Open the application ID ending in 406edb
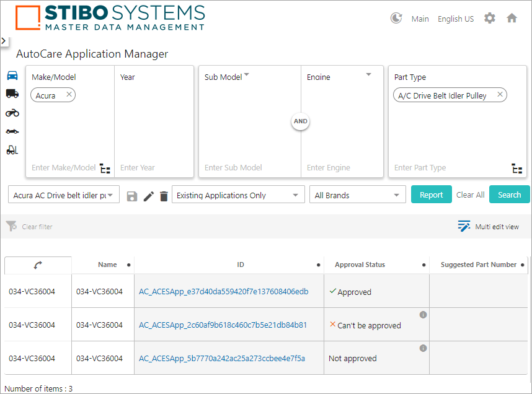 [224, 292]
